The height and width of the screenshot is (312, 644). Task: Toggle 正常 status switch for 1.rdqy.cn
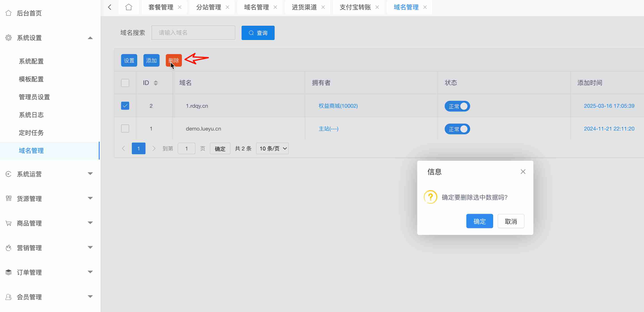tap(457, 106)
